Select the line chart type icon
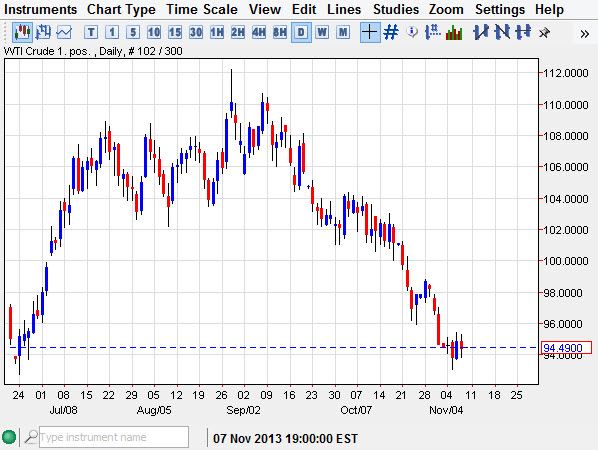The image size is (598, 450). click(64, 32)
